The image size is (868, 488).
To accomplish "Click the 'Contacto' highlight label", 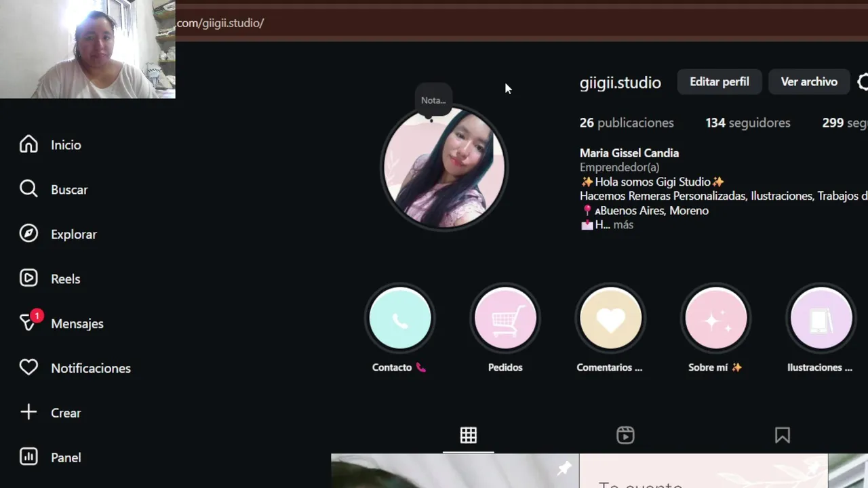I will click(x=399, y=367).
